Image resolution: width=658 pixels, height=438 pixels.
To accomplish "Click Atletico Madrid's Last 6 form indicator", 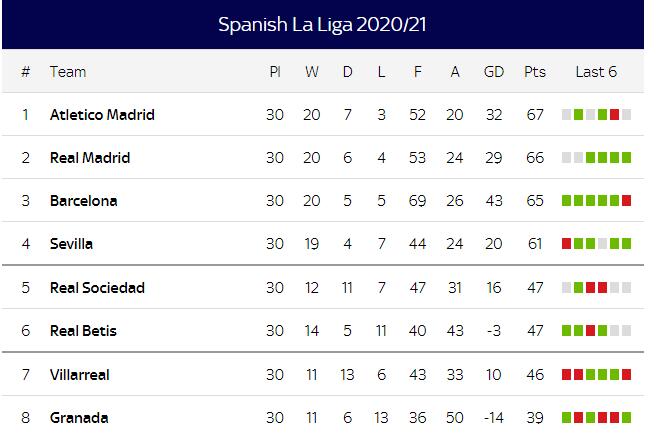I will point(596,115).
